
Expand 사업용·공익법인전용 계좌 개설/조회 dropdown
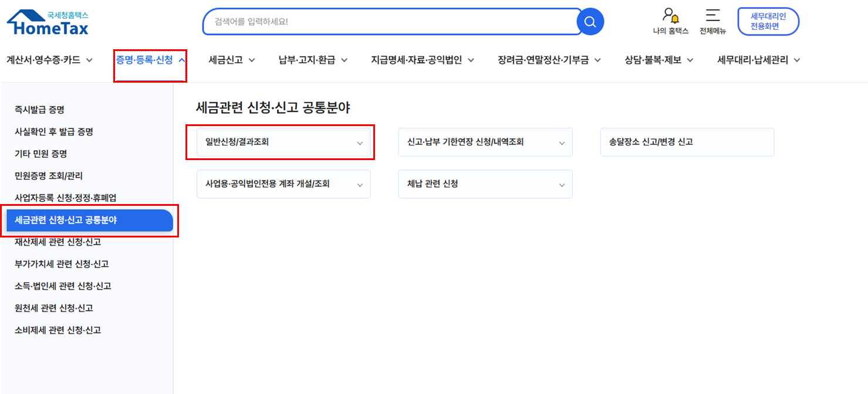[x=283, y=184]
